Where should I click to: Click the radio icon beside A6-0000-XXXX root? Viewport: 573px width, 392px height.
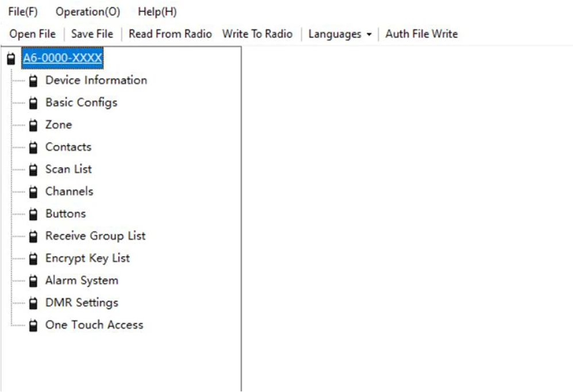click(11, 59)
